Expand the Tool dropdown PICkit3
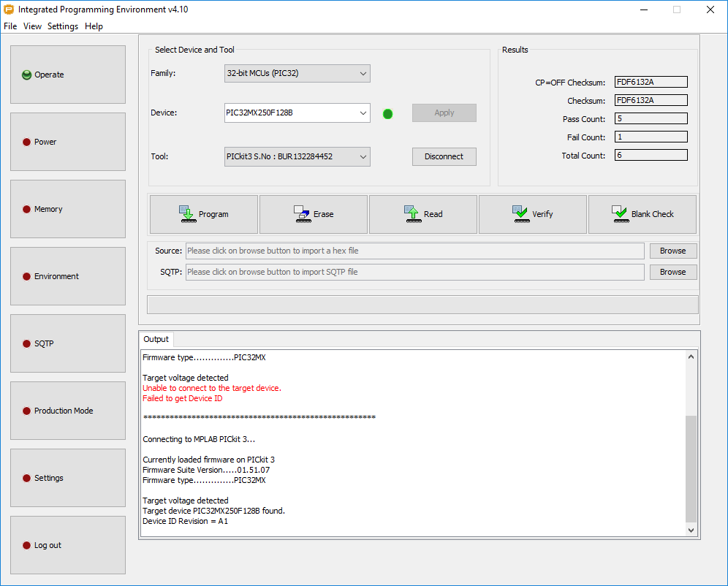 297,157
